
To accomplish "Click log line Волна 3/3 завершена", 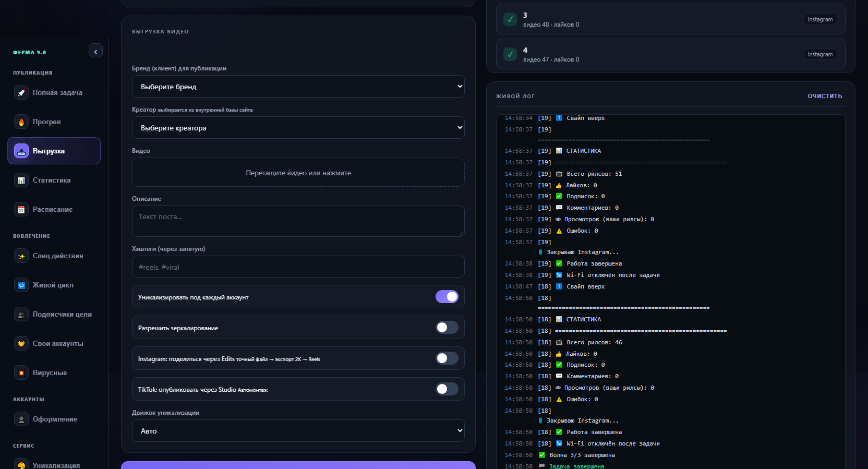I will pos(582,455).
